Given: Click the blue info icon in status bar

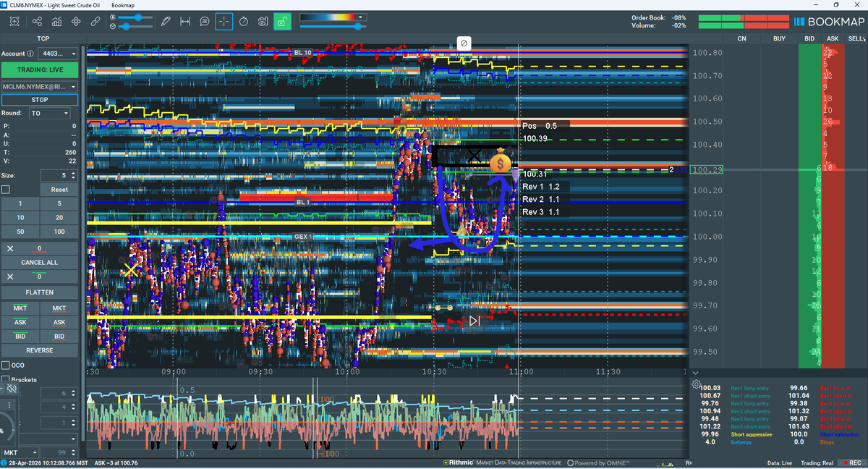Looking at the screenshot, I should pyautogui.click(x=4, y=462).
